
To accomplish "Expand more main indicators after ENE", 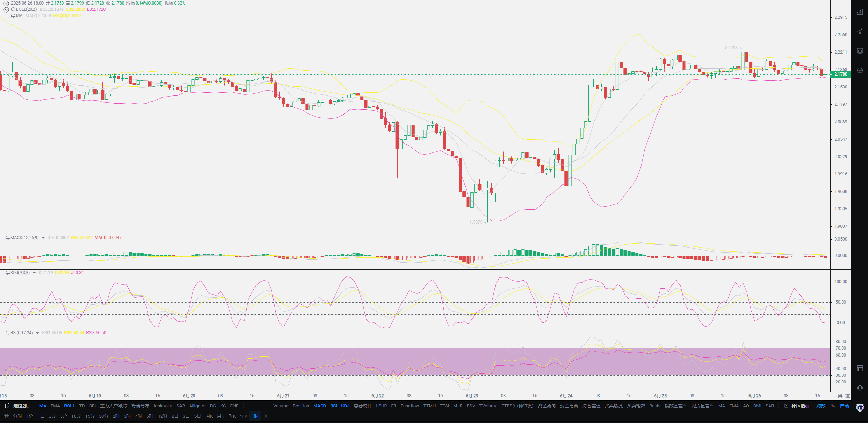I will (x=244, y=406).
